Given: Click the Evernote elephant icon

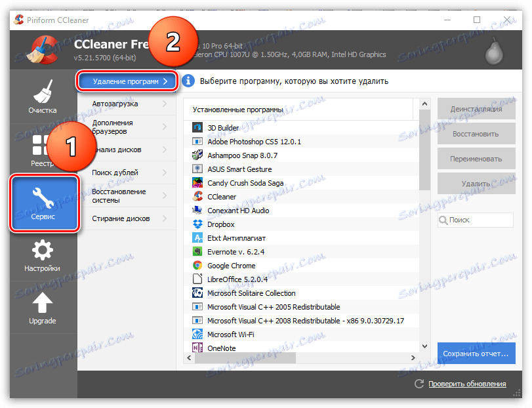Looking at the screenshot, I should [197, 252].
